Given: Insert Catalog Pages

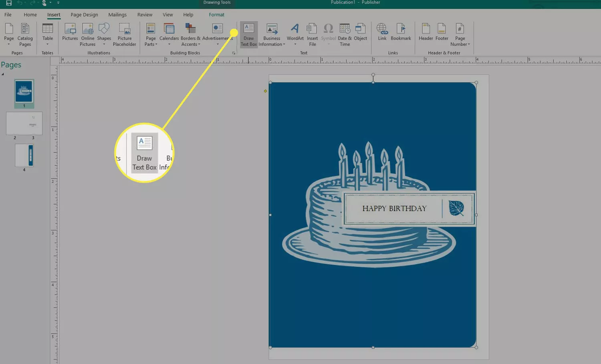Looking at the screenshot, I should point(25,34).
